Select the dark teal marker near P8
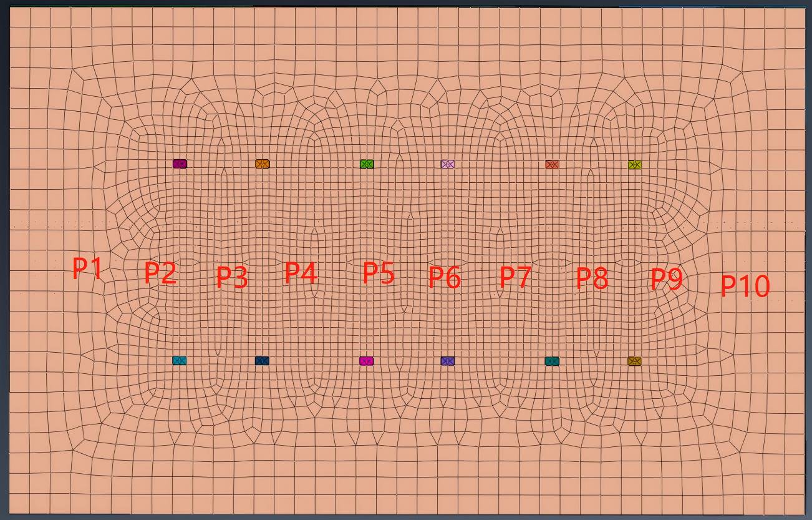The width and height of the screenshot is (812, 520). pyautogui.click(x=552, y=361)
